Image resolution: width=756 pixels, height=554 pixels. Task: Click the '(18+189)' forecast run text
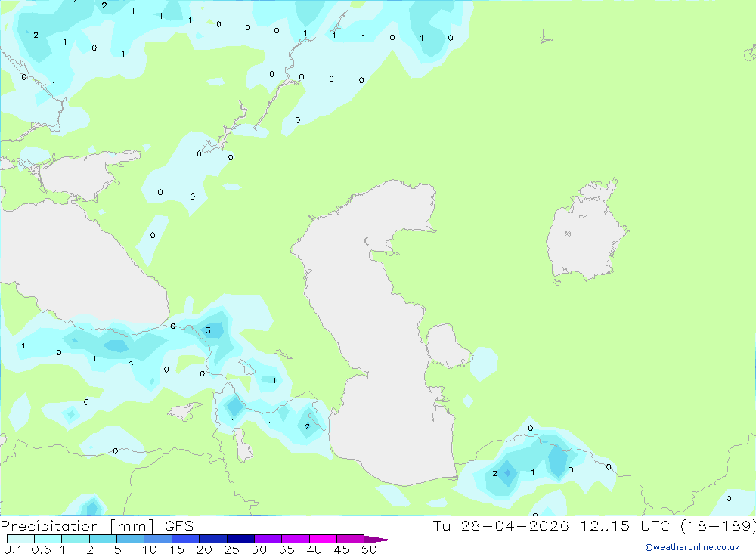718,526
